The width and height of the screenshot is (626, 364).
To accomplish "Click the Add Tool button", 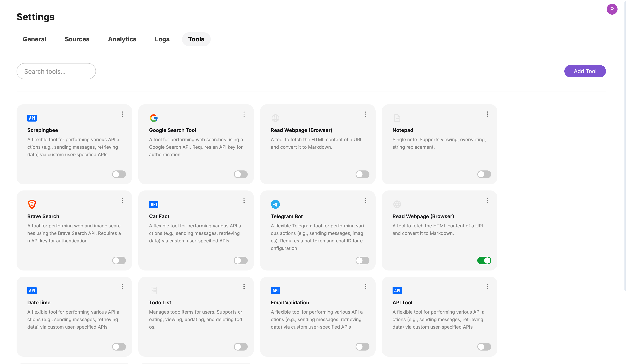I will pyautogui.click(x=585, y=71).
